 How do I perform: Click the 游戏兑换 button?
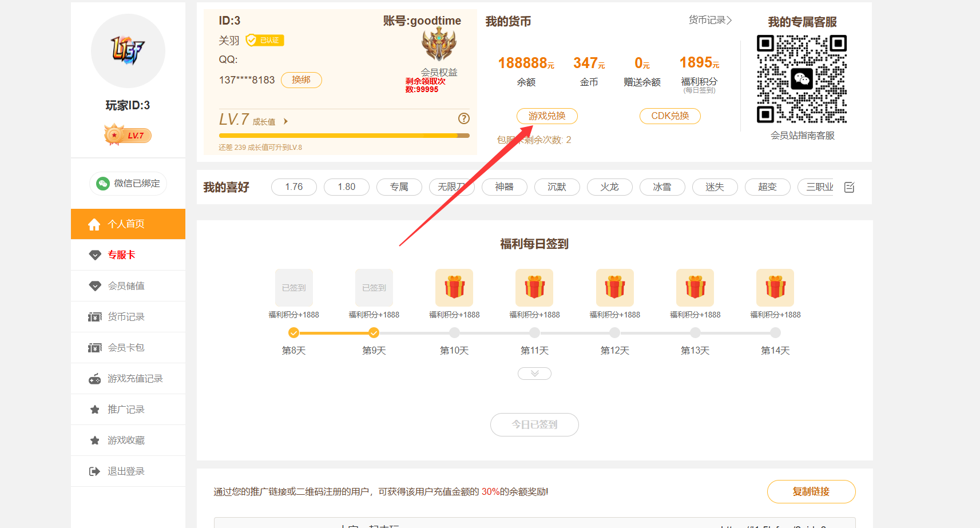tap(547, 116)
